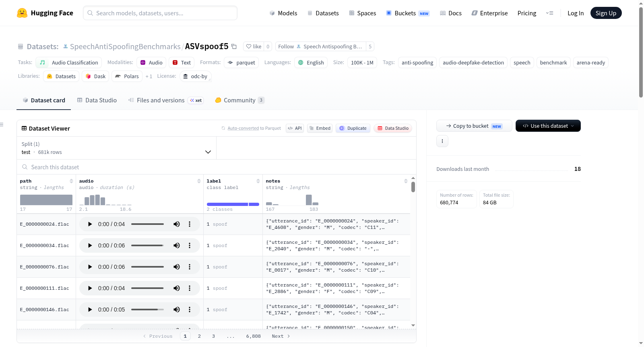
Task: Click the API button in Dataset Viewer
Action: 295,128
